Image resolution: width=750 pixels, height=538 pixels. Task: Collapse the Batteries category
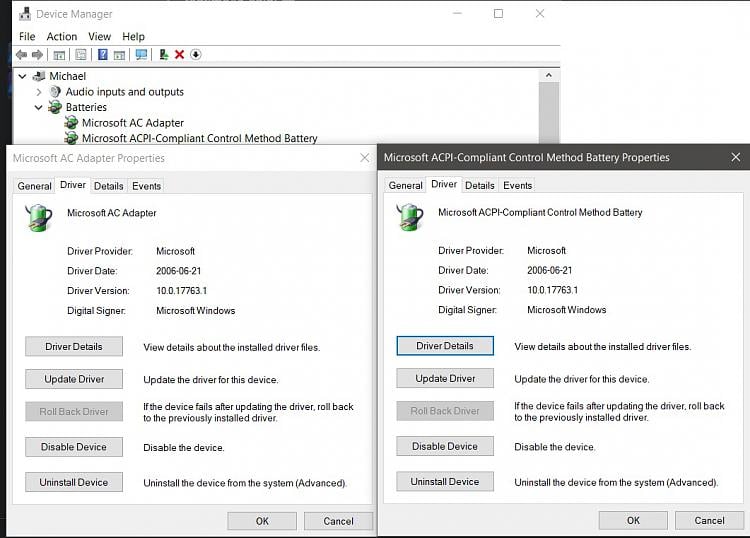(x=39, y=107)
